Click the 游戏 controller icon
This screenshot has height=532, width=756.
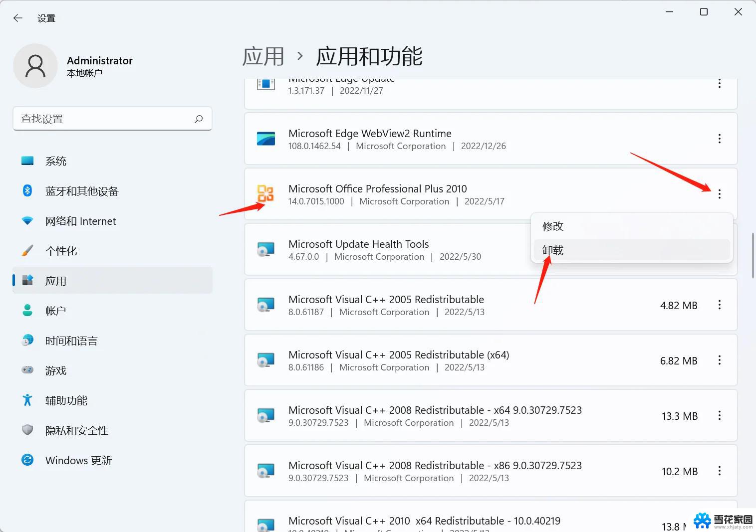27,370
